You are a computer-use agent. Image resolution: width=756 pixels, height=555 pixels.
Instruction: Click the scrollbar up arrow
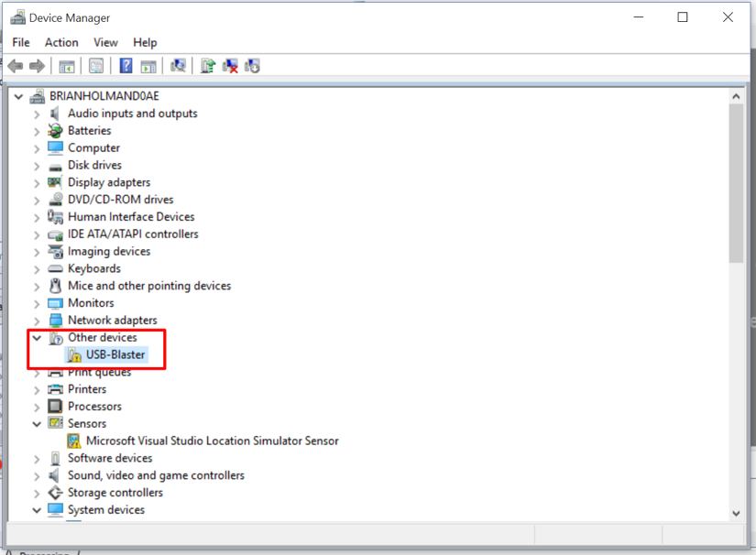coord(736,96)
